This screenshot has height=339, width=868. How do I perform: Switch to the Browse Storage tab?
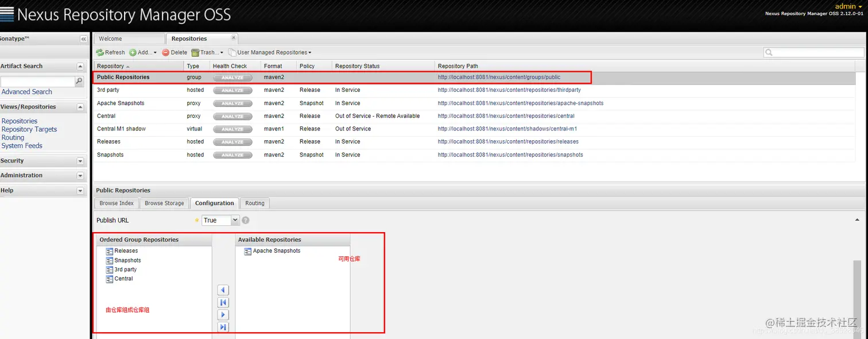pyautogui.click(x=164, y=203)
